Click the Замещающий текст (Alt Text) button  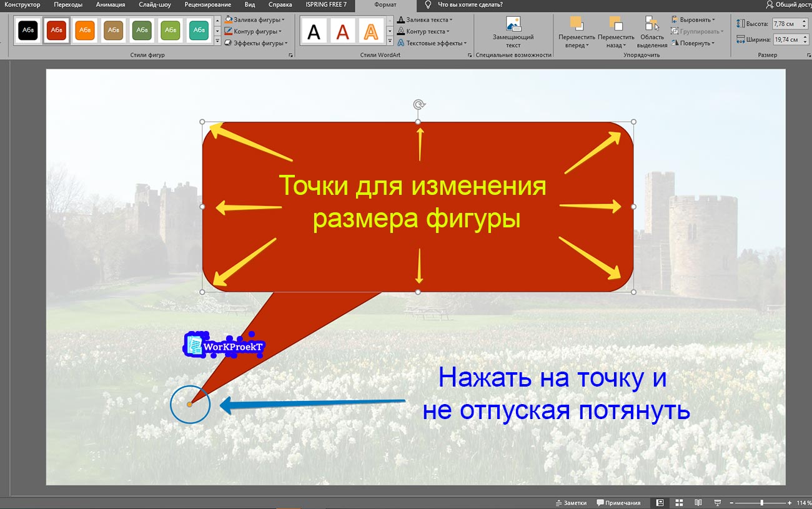(513, 30)
